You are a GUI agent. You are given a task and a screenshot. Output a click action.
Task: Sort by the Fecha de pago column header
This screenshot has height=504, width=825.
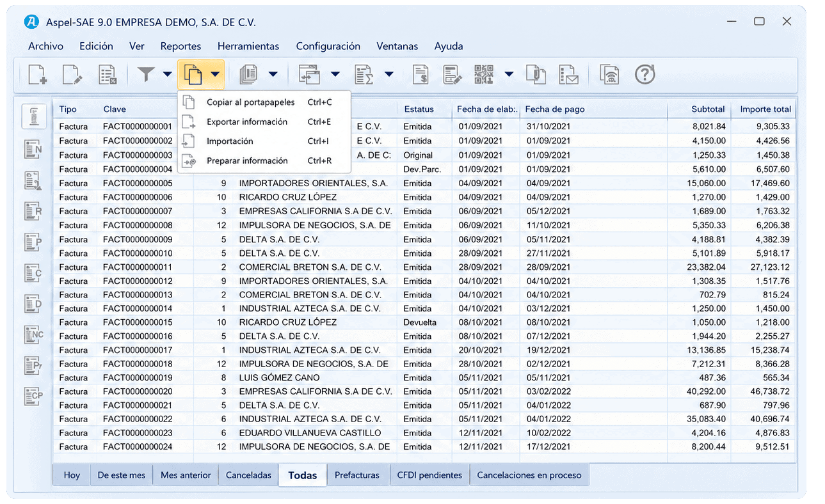click(x=555, y=109)
